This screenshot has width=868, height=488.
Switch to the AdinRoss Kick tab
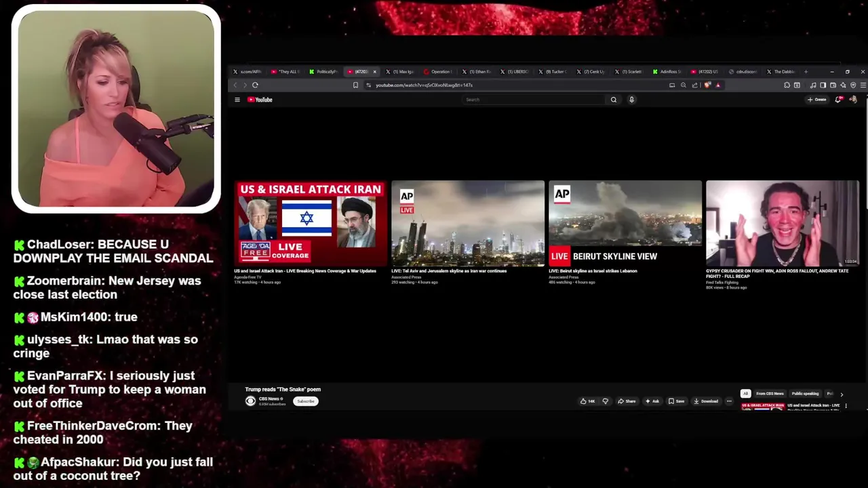[x=667, y=71]
